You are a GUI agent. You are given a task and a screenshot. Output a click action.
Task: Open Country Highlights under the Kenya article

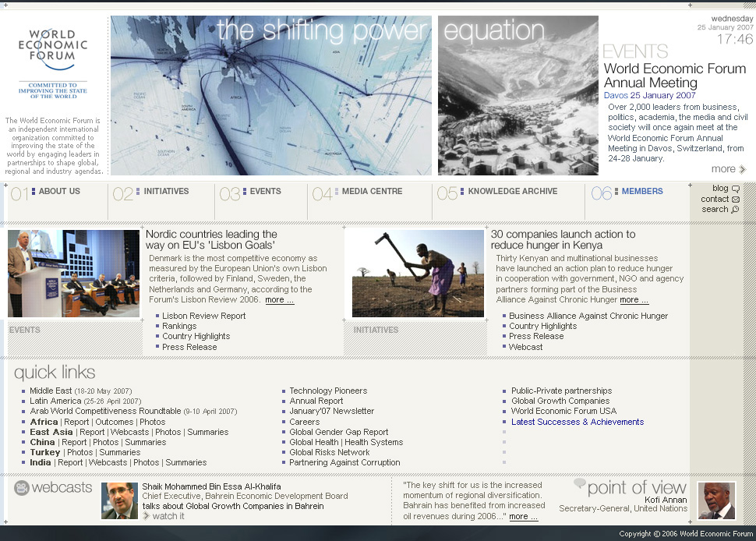(543, 326)
